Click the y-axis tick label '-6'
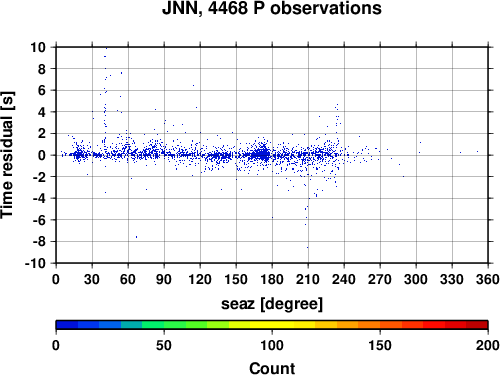This screenshot has height=375, width=500. [x=39, y=220]
